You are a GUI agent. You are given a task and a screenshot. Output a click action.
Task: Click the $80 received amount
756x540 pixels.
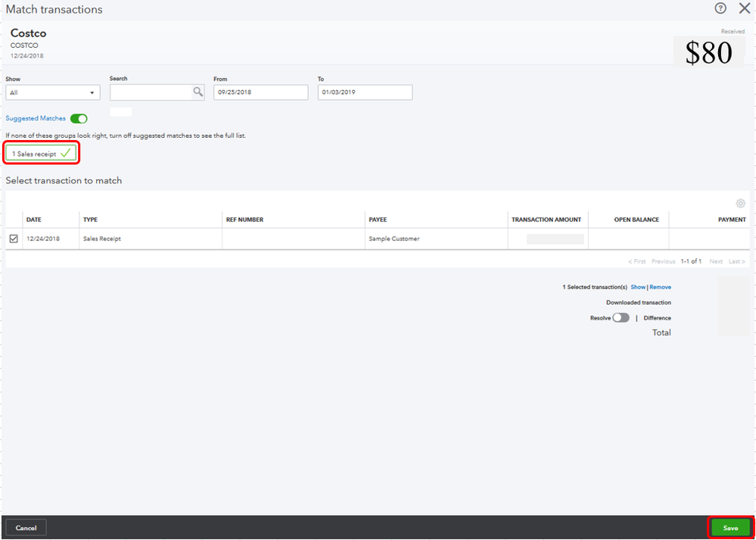coord(709,52)
